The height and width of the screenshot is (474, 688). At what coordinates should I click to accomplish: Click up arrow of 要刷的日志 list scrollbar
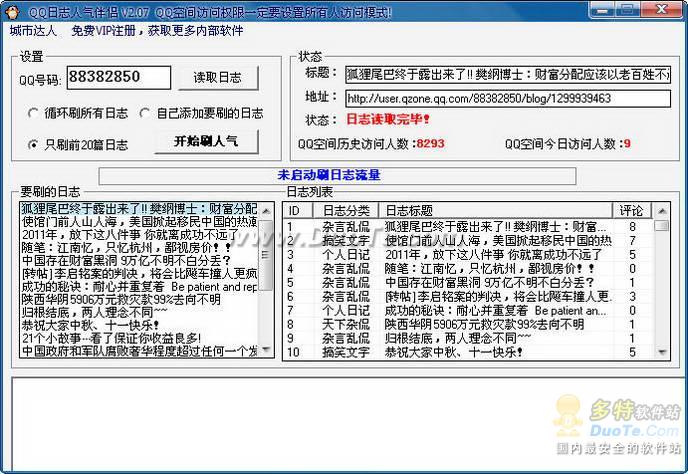[265, 211]
